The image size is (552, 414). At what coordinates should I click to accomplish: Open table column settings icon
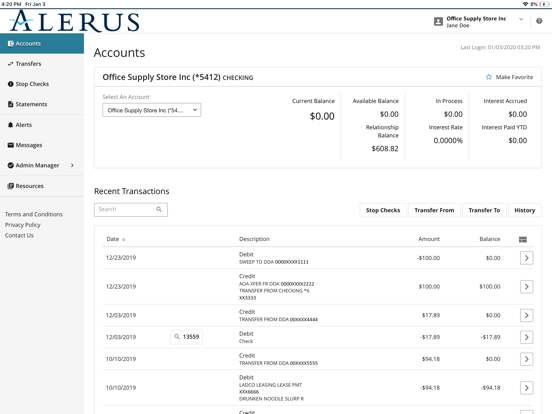click(523, 239)
